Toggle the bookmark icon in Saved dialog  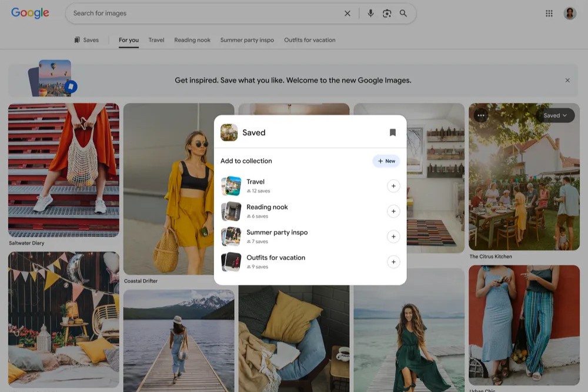393,132
